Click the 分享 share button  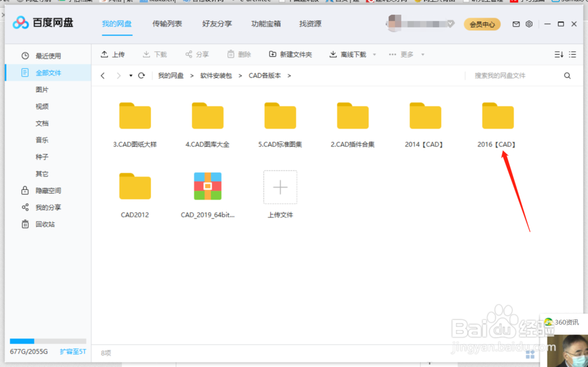pyautogui.click(x=197, y=55)
